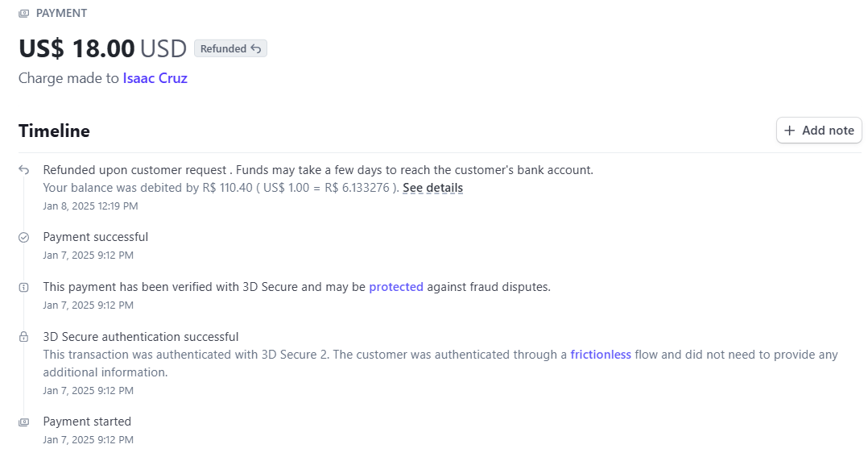Open the protected link about fraud disputes

click(x=396, y=287)
